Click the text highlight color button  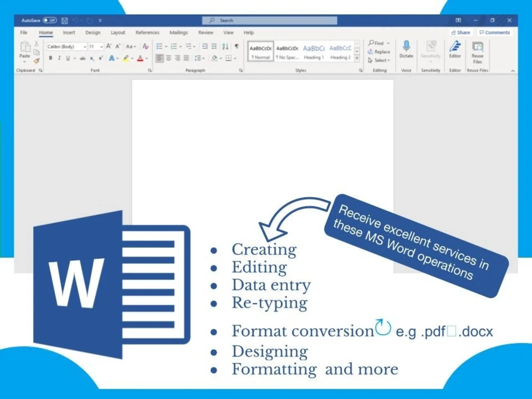[x=126, y=59]
